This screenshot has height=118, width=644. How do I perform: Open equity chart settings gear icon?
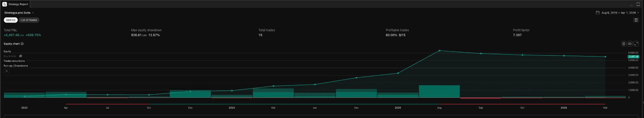tap(624, 44)
